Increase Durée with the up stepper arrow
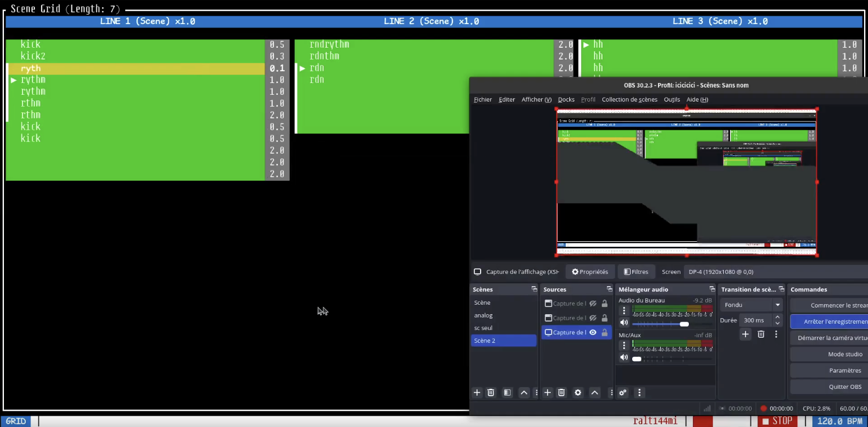The image size is (868, 427). click(x=778, y=318)
